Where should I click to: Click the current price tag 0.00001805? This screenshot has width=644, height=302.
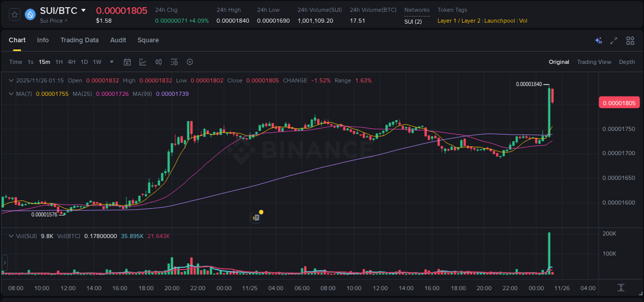[x=619, y=103]
